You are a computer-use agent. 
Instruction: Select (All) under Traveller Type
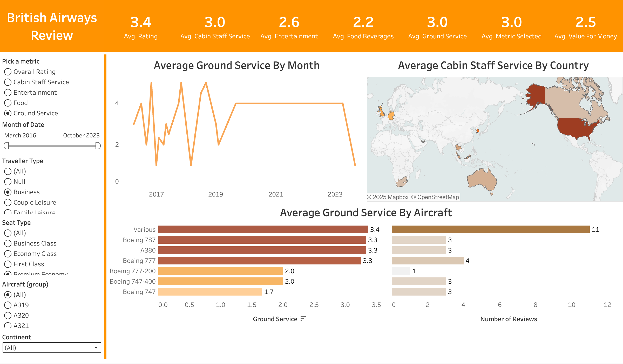(x=8, y=171)
